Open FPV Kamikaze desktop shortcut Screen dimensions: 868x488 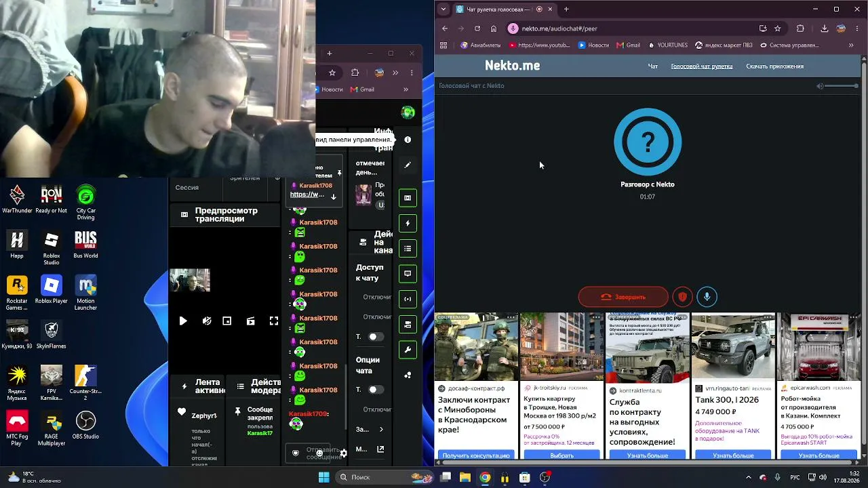pos(52,383)
